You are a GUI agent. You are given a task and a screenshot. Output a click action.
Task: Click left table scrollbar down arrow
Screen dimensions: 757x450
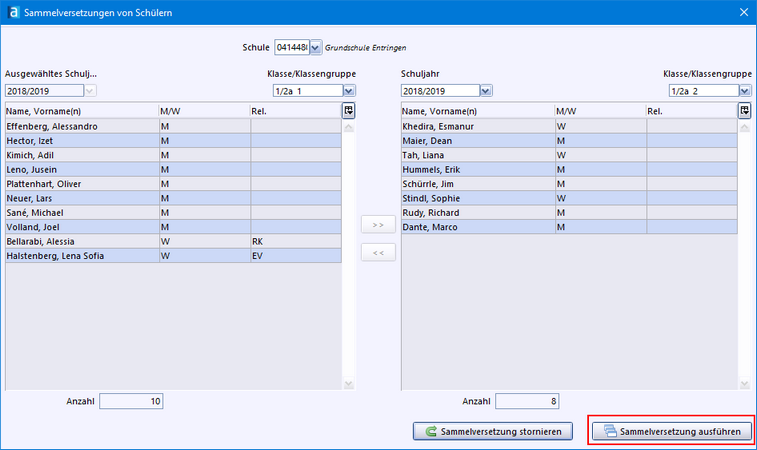click(348, 384)
